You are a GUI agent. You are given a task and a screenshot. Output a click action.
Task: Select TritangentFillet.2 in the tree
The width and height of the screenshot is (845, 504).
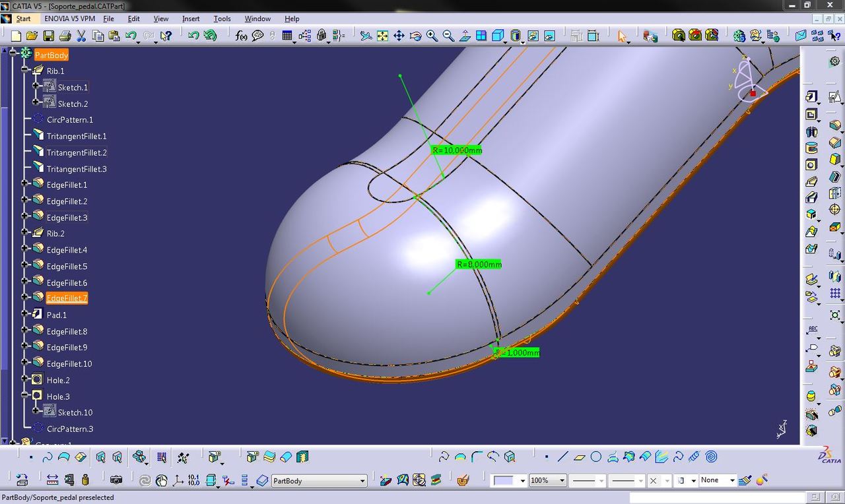pos(77,152)
